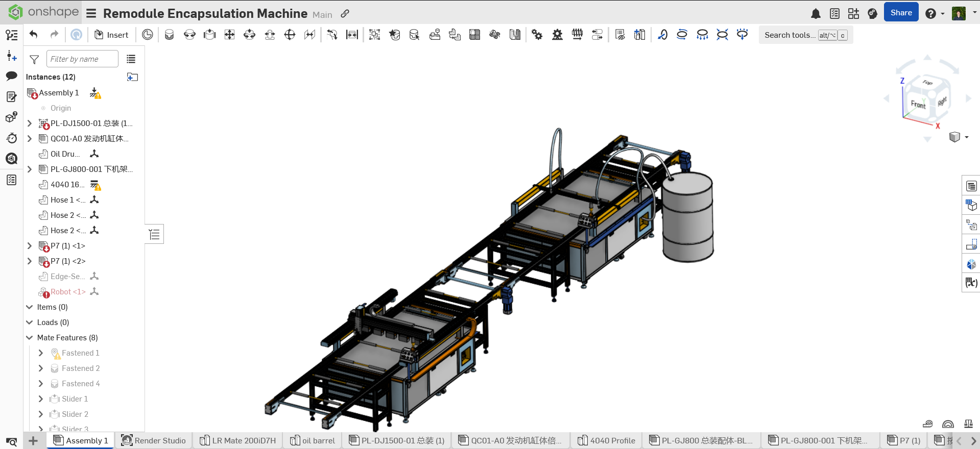This screenshot has height=449, width=980.
Task: Open the Notifications bell
Action: tap(816, 14)
